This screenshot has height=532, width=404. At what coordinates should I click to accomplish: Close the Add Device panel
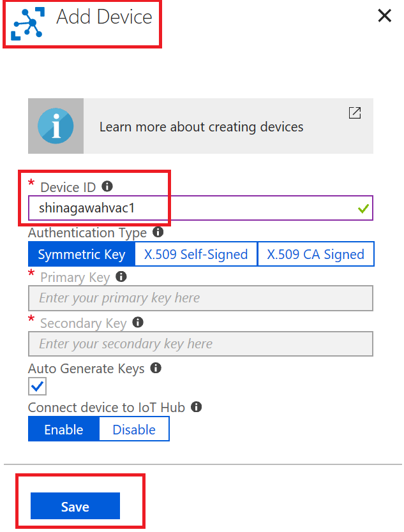click(x=384, y=16)
